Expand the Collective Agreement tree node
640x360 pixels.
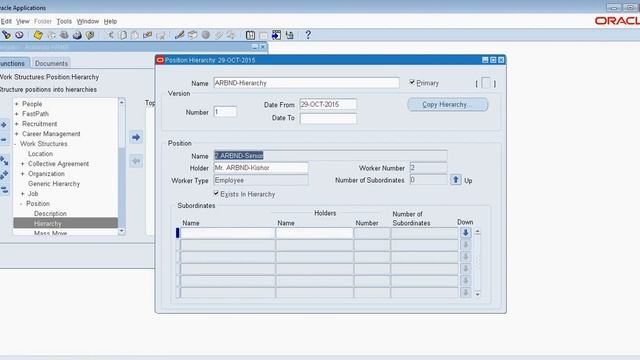(x=22, y=164)
